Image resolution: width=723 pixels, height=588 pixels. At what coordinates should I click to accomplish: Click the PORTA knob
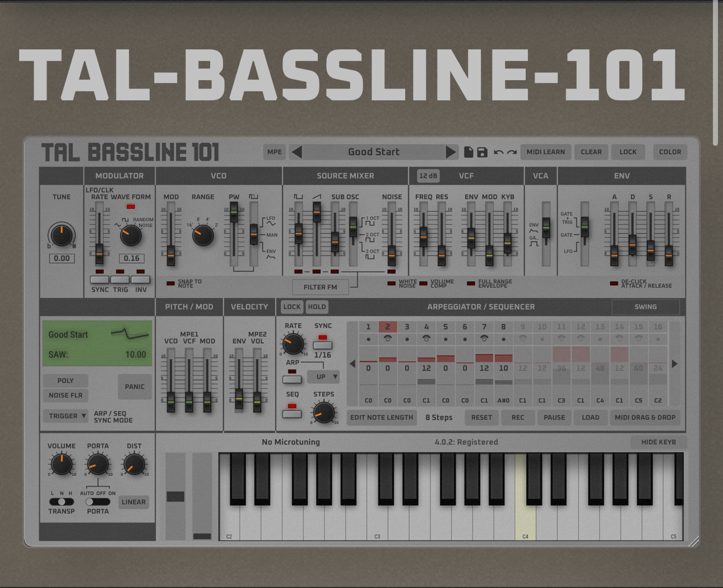98,464
